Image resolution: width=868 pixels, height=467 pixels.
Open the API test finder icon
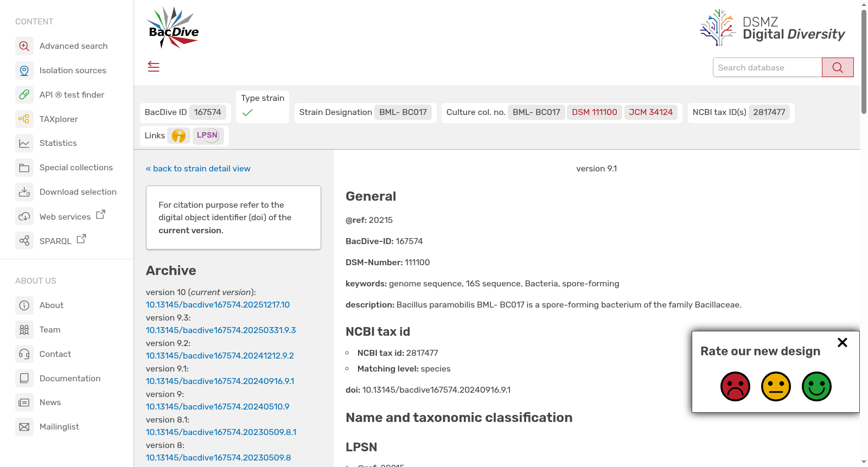pyautogui.click(x=24, y=95)
